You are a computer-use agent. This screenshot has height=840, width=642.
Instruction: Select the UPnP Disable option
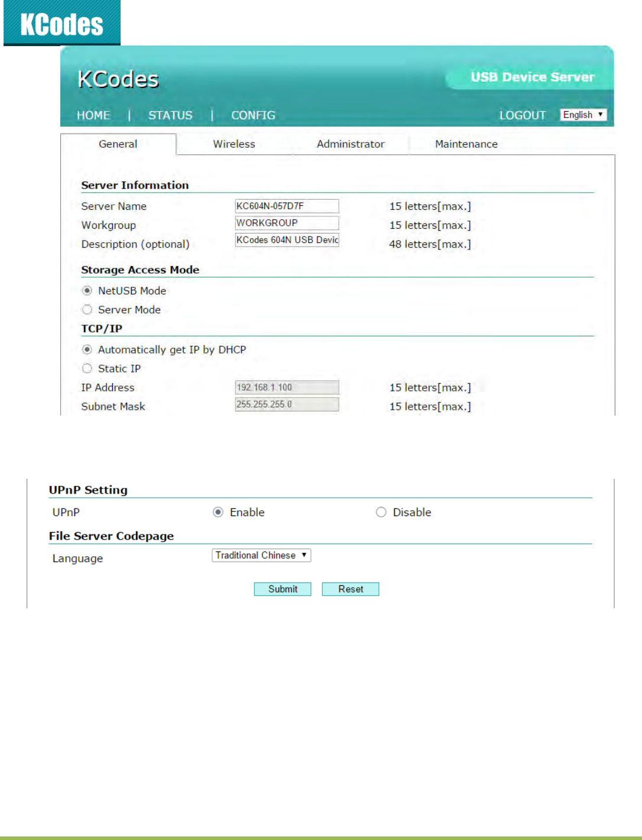click(x=381, y=513)
